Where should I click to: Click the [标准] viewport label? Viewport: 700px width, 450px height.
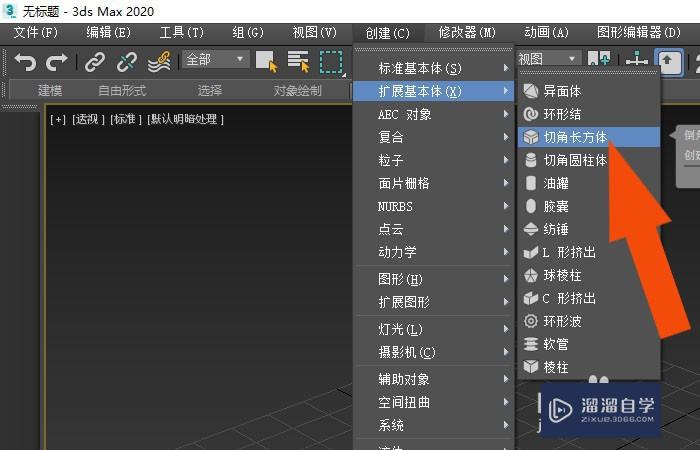click(x=125, y=119)
